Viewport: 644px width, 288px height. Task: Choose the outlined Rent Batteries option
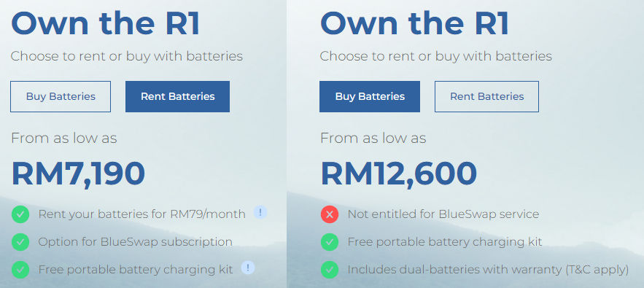(486, 96)
